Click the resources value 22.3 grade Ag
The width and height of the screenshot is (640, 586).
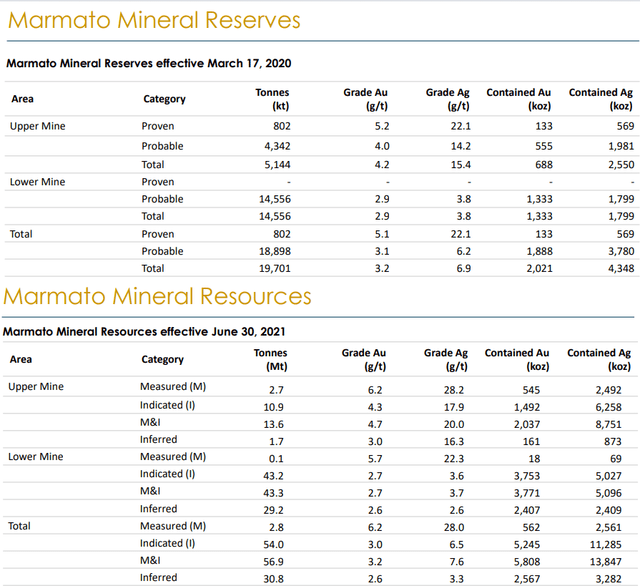click(x=454, y=459)
